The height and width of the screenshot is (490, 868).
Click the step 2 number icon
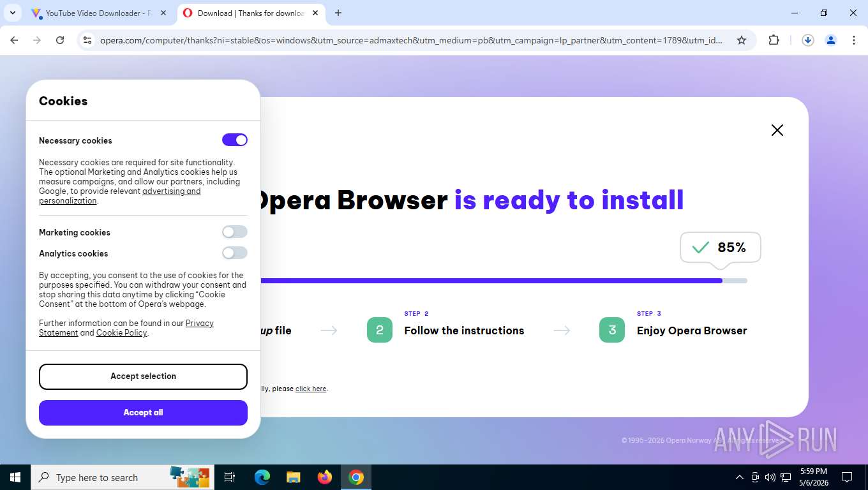pos(380,330)
